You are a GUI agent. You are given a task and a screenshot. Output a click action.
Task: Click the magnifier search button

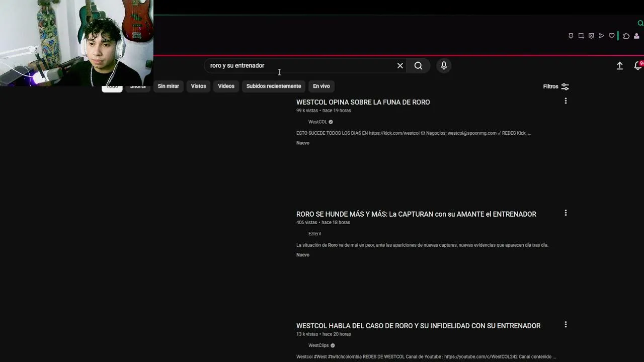point(418,66)
